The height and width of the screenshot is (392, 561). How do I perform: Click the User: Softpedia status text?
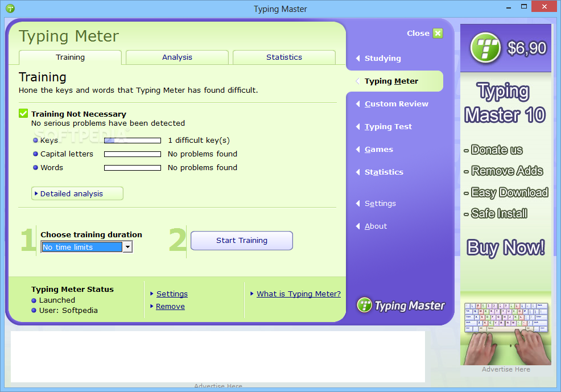pos(68,310)
